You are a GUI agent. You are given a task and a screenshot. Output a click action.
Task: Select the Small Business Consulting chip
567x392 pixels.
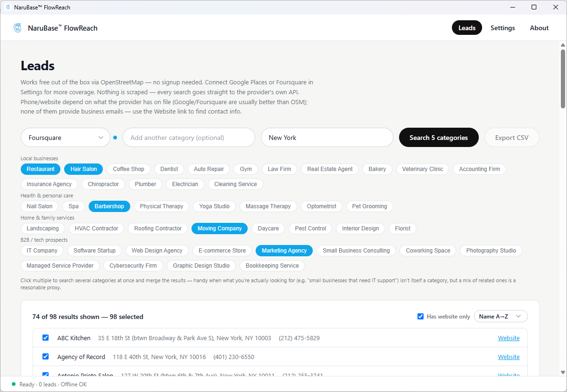[x=357, y=251]
